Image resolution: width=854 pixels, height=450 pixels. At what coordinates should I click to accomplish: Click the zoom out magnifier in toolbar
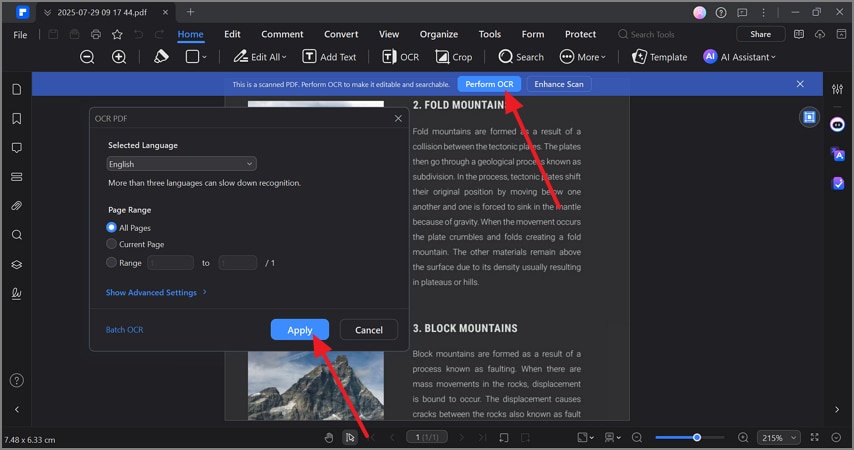(x=87, y=57)
